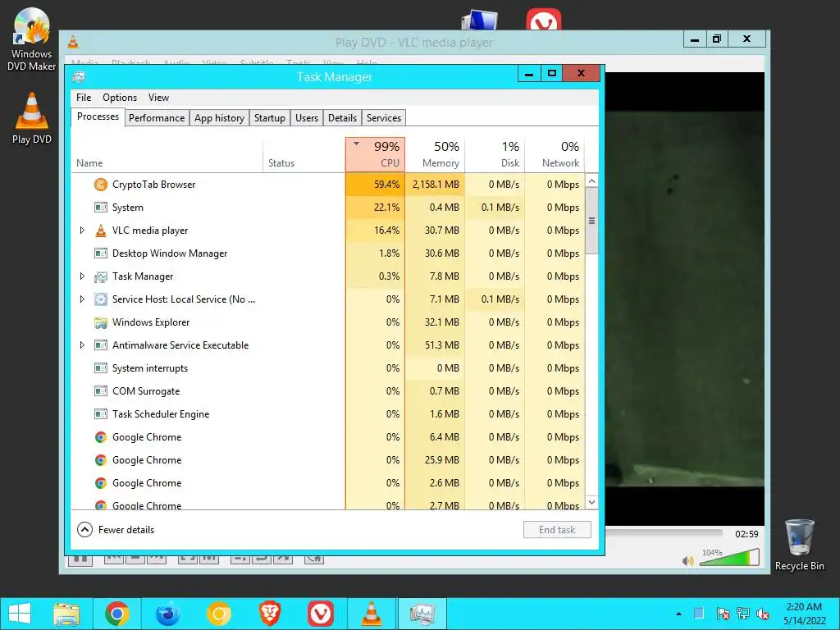Click the taskbar clock showing 2:20 AM
The width and height of the screenshot is (840, 630).
click(804, 614)
